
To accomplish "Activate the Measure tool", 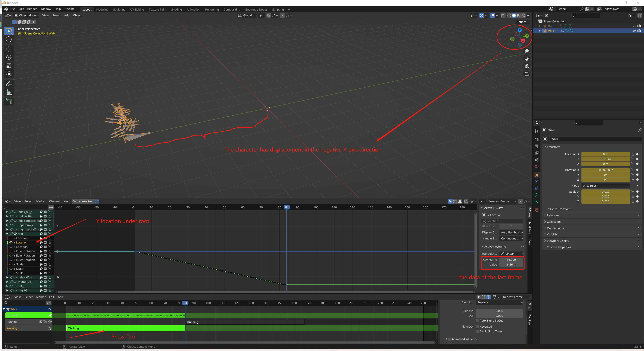I will pyautogui.click(x=9, y=92).
